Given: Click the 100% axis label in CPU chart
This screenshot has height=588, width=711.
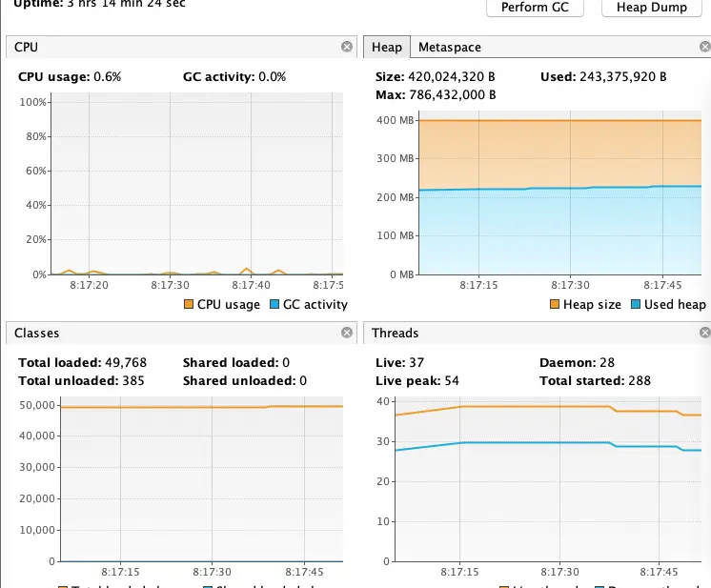Looking at the screenshot, I should click(32, 102).
